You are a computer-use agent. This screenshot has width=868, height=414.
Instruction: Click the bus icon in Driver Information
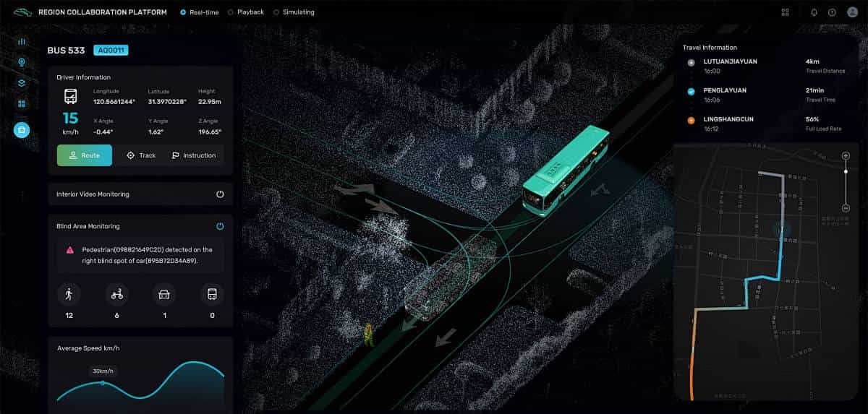(70, 97)
